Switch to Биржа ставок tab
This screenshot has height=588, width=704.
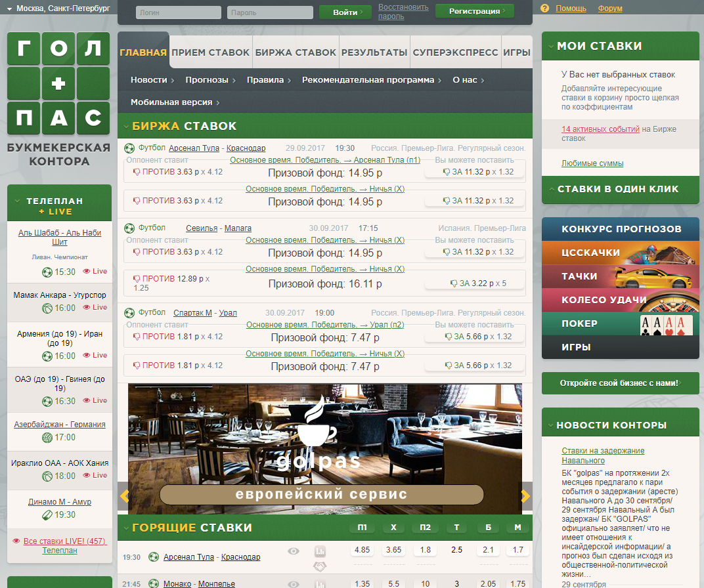point(296,52)
